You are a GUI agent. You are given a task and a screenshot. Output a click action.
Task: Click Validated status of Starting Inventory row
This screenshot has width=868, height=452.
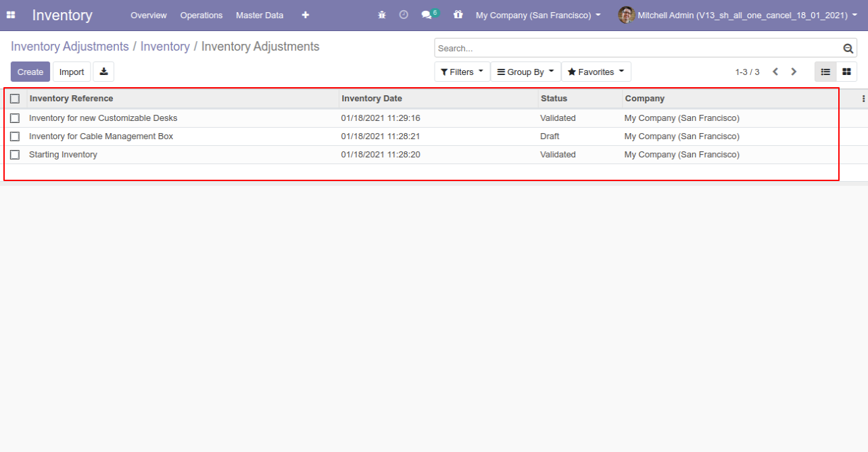(x=558, y=155)
